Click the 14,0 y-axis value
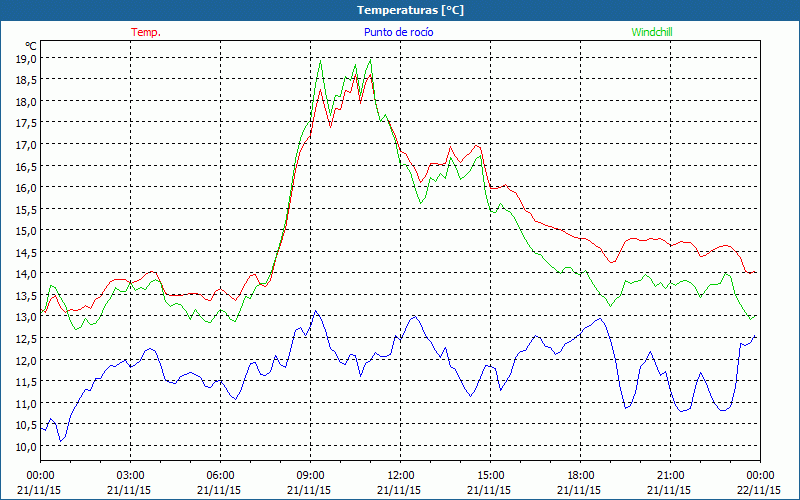Viewport: 800px width, 500px height. pos(28,273)
